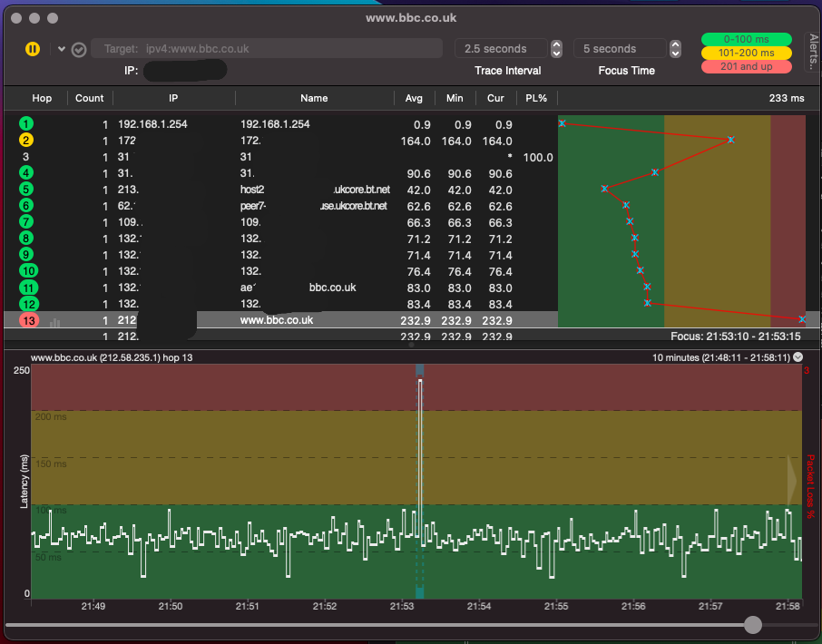The height and width of the screenshot is (644, 822).
Task: Click the hop 10 green circle icon
Action: coord(28,271)
